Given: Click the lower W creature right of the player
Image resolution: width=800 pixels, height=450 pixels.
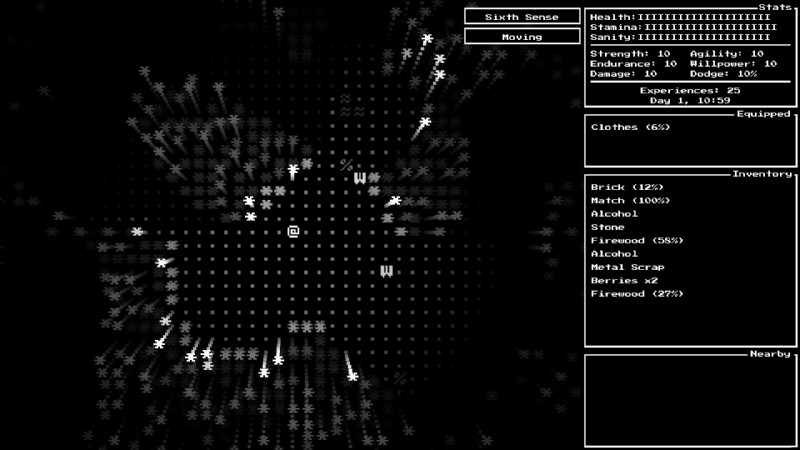Looking at the screenshot, I should [x=387, y=271].
